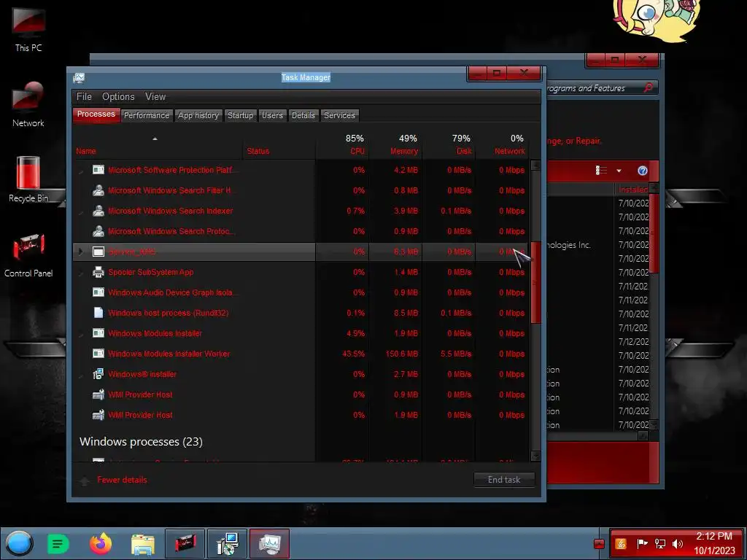
Task: Open the File menu
Action: (84, 97)
